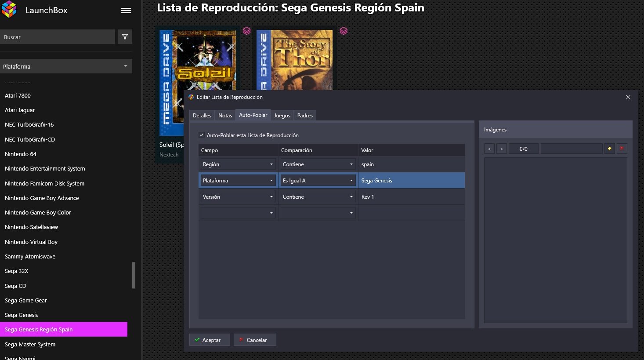Select Nintendo 64 platform
This screenshot has height=360, width=644.
pyautogui.click(x=21, y=154)
